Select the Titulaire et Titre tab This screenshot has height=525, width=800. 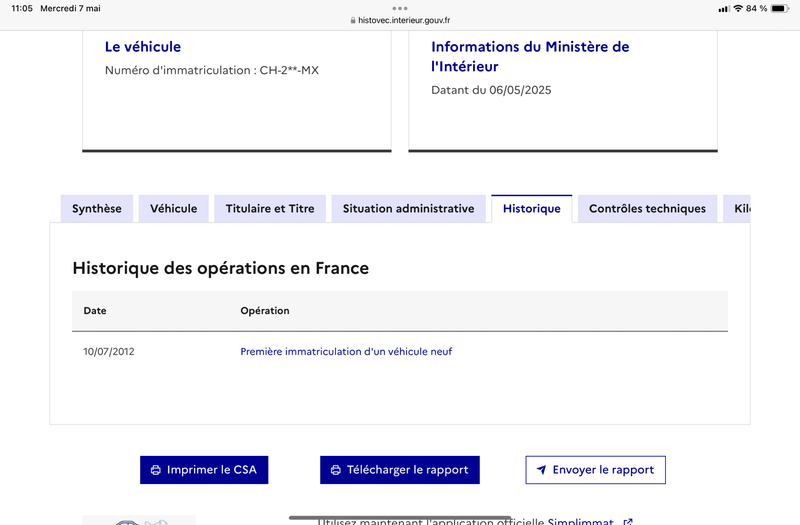(270, 209)
